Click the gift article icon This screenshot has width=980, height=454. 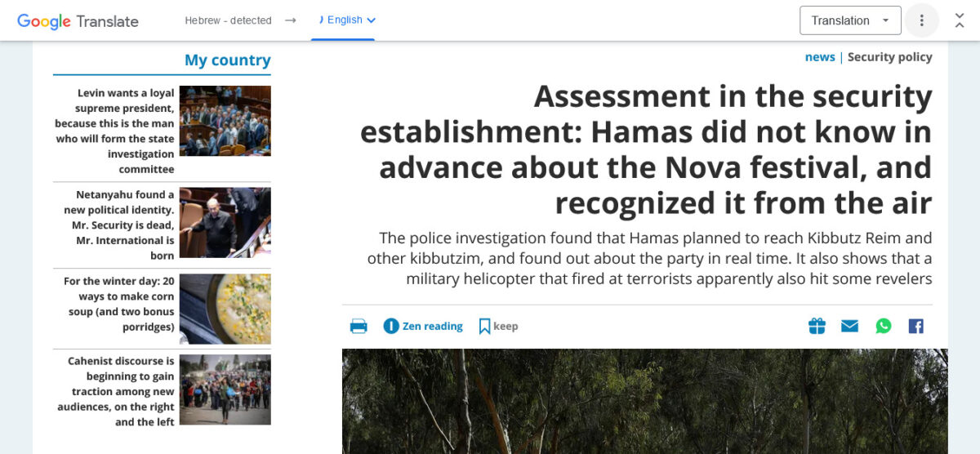tap(817, 327)
